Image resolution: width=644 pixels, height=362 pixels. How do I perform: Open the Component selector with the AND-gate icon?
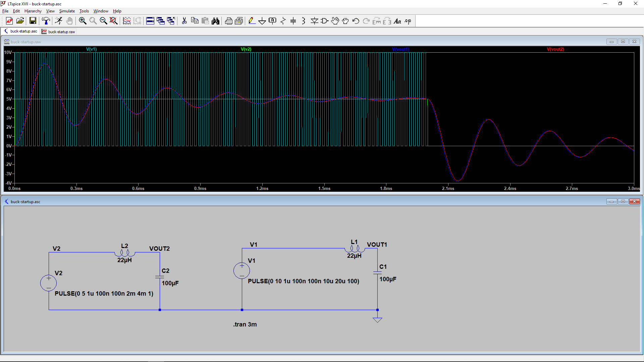coord(324,21)
